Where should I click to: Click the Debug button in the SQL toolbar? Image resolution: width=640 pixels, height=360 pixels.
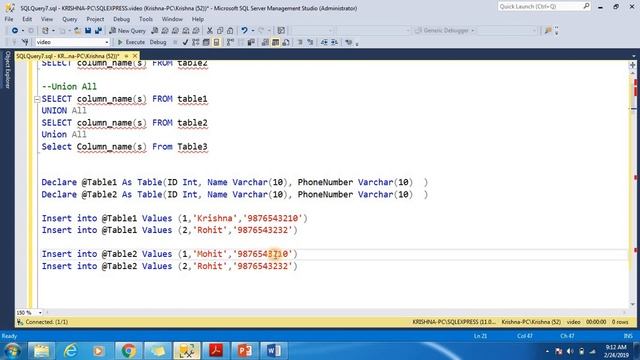click(158, 42)
